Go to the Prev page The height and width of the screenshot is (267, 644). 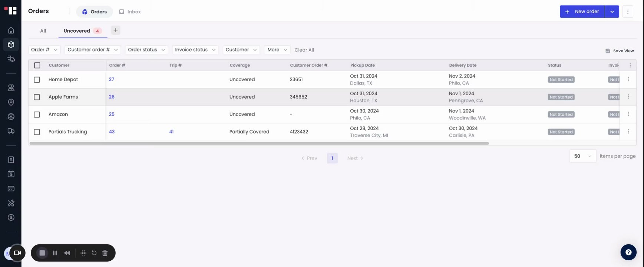click(309, 158)
